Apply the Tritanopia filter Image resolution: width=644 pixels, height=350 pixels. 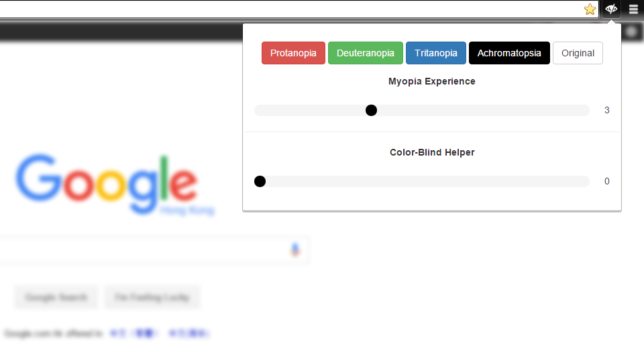point(436,53)
